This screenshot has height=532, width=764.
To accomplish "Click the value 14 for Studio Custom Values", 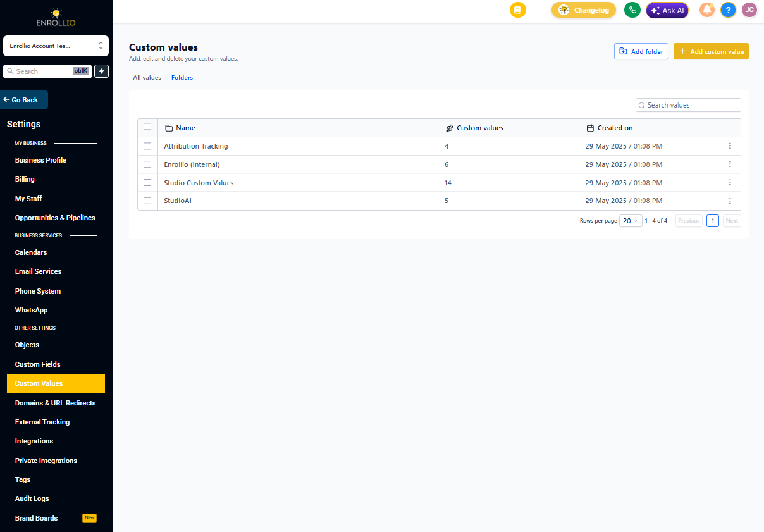I will [448, 183].
